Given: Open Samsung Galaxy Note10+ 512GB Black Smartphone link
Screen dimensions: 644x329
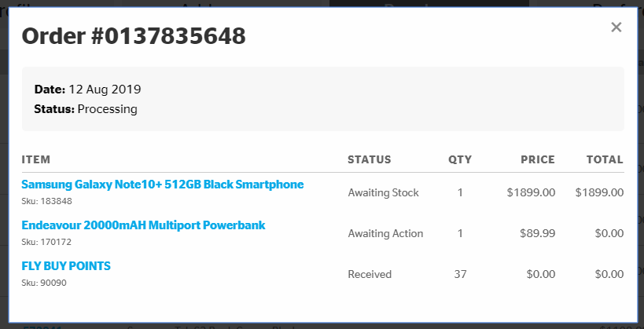Looking at the screenshot, I should [x=162, y=185].
